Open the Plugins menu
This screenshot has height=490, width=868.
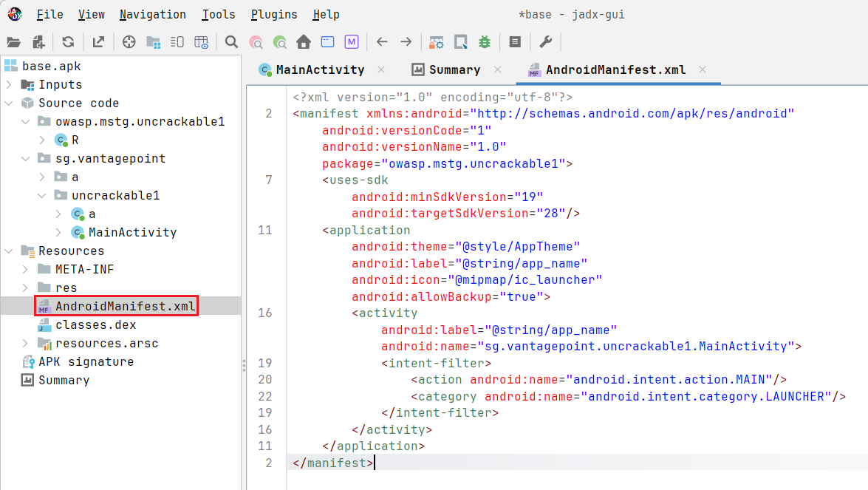coord(274,14)
